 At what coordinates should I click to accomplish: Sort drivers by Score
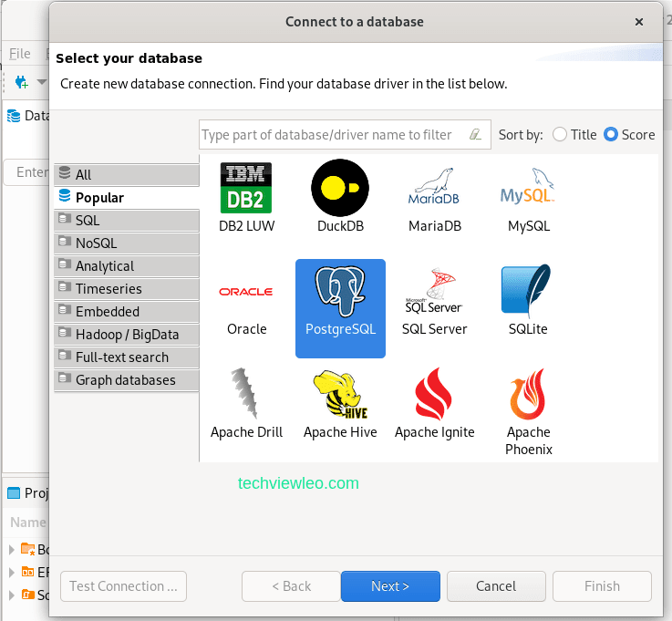tap(629, 135)
